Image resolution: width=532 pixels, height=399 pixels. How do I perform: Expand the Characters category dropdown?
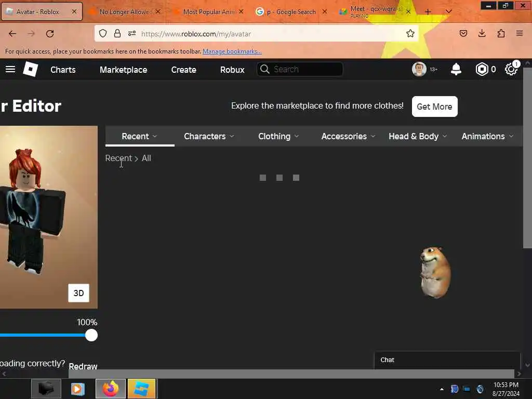(209, 136)
